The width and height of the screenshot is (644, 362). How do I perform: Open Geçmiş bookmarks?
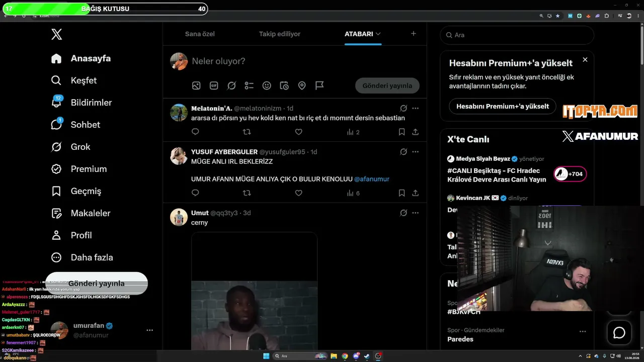[76, 191]
